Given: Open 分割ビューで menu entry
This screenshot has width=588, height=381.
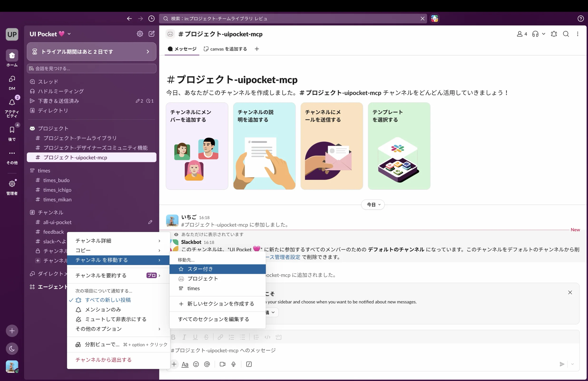Looking at the screenshot, I should (119, 344).
